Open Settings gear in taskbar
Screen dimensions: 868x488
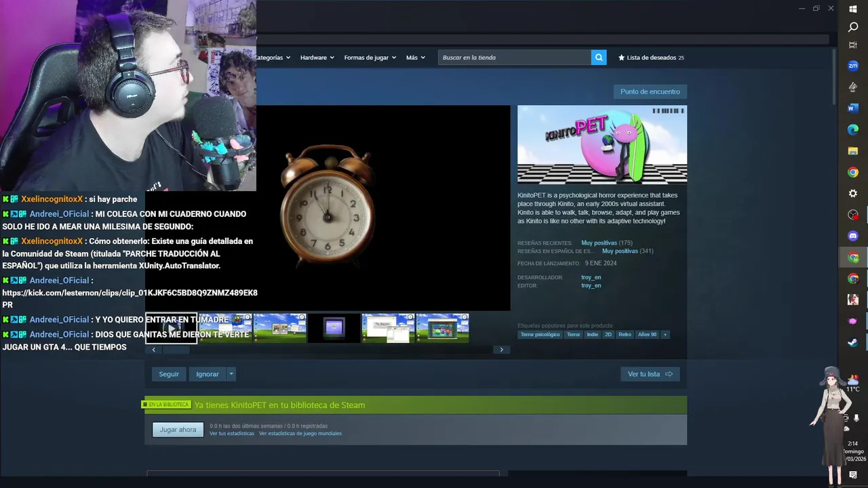[x=853, y=194]
